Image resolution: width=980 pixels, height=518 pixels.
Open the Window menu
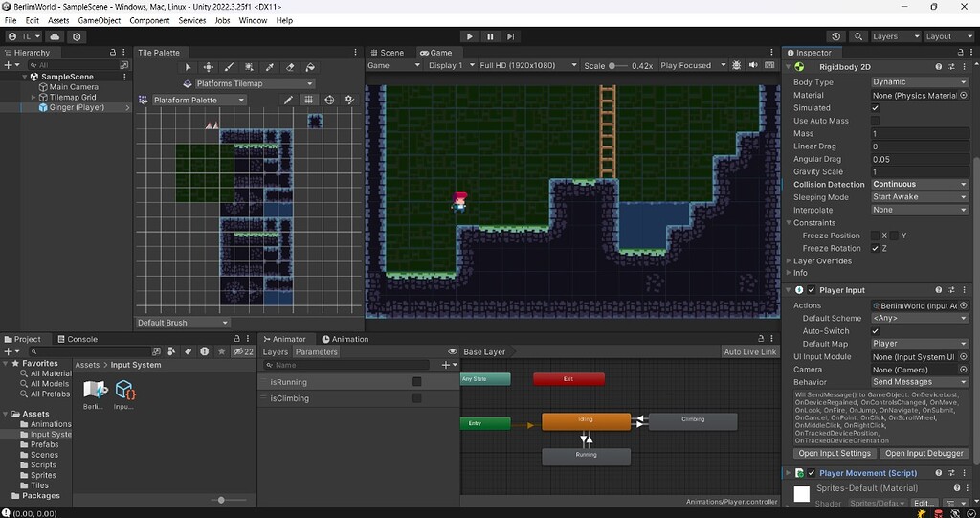coord(253,20)
